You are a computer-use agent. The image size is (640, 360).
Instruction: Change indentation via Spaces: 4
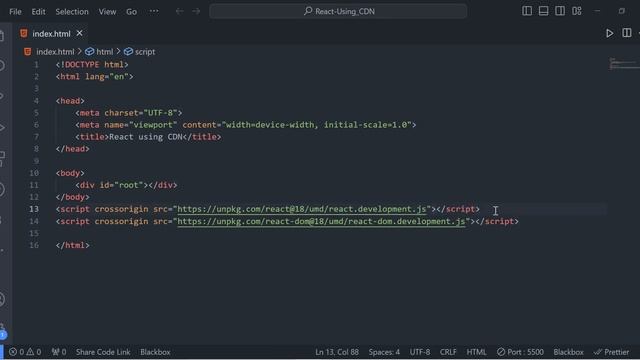point(384,352)
